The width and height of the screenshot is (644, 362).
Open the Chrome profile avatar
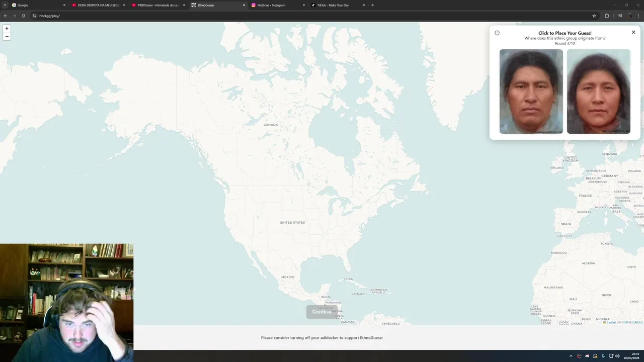629,16
